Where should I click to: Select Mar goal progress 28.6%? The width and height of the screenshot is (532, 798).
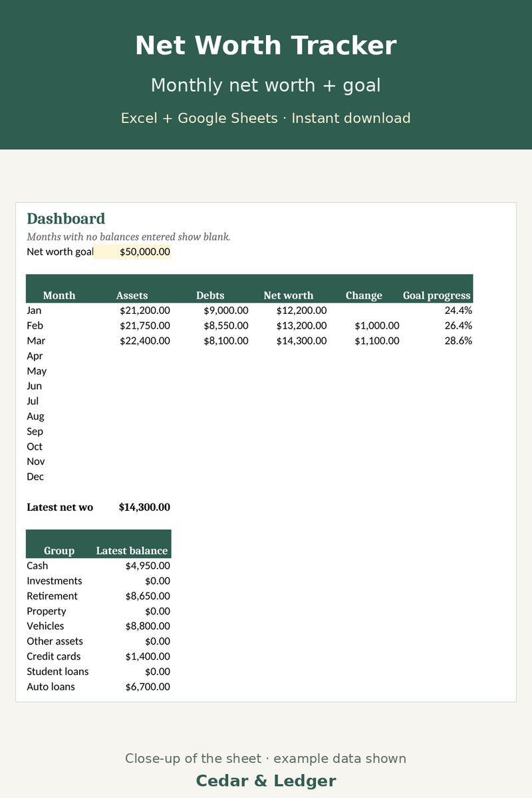point(458,340)
